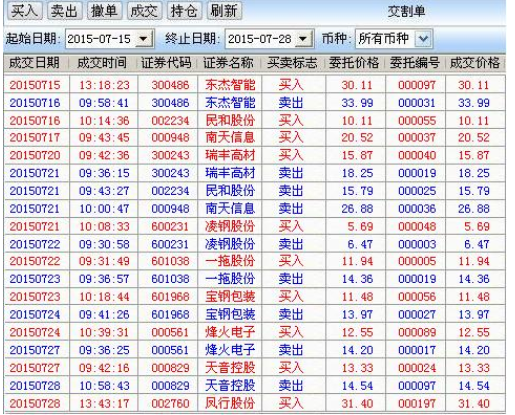515x415 pixels.
Task: Click 刷新 to refresh data
Action: (224, 11)
